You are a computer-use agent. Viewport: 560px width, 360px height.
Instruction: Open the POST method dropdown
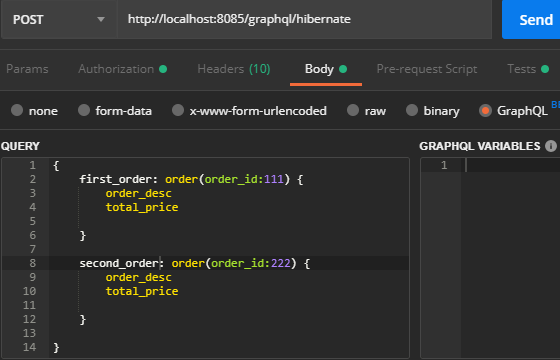59,19
